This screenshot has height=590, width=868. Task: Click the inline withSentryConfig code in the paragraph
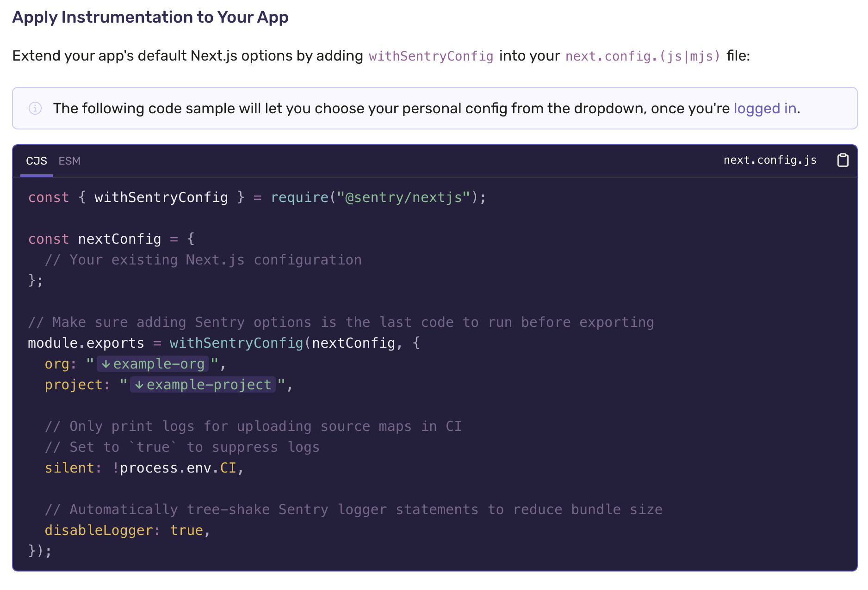tap(431, 56)
